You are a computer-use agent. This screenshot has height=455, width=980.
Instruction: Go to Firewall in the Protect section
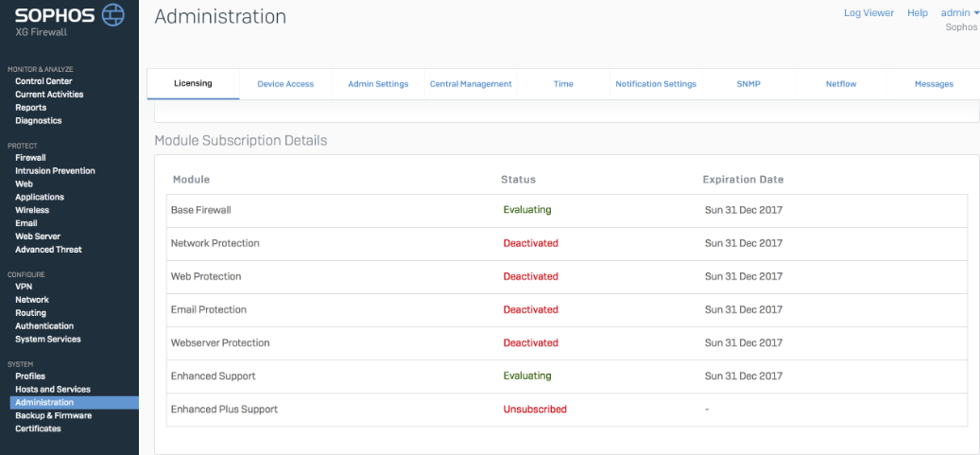[x=30, y=158]
